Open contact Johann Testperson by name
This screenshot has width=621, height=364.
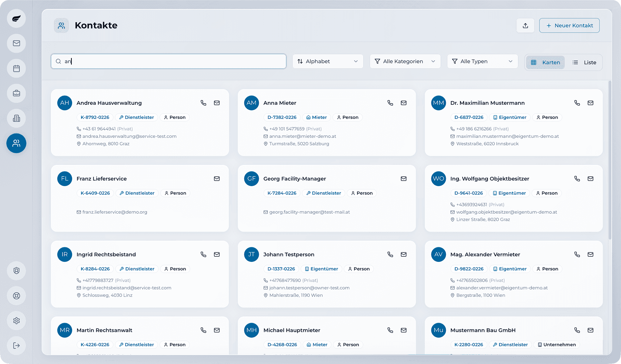[289, 254]
